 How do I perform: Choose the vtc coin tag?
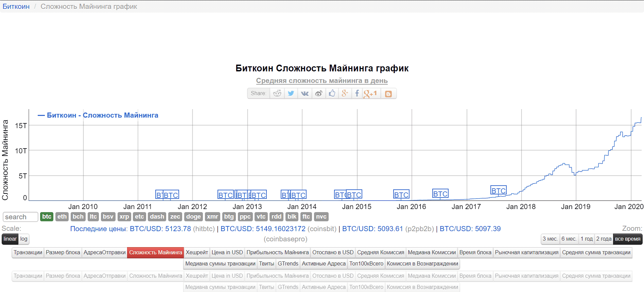pyautogui.click(x=261, y=217)
